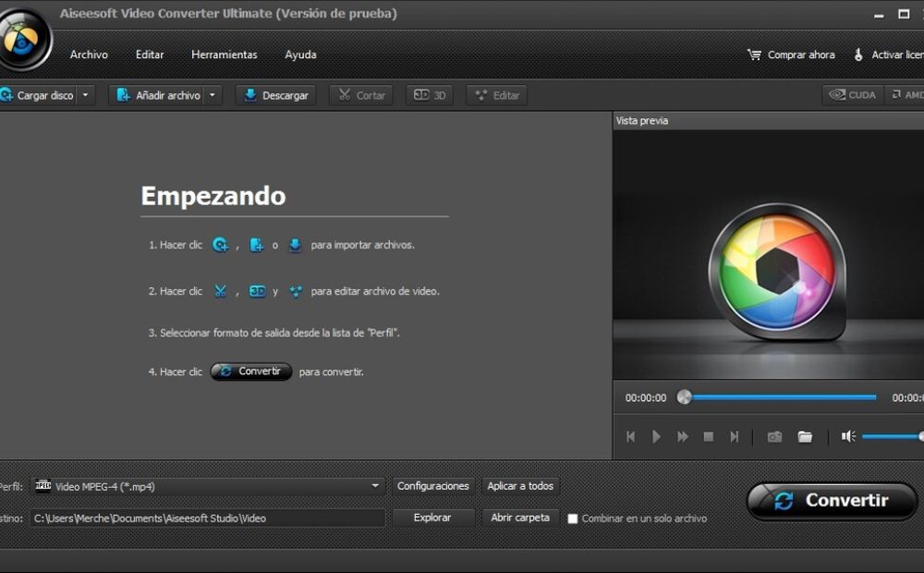The width and height of the screenshot is (924, 573).
Task: Mute audio with speaker icon
Action: (848, 437)
